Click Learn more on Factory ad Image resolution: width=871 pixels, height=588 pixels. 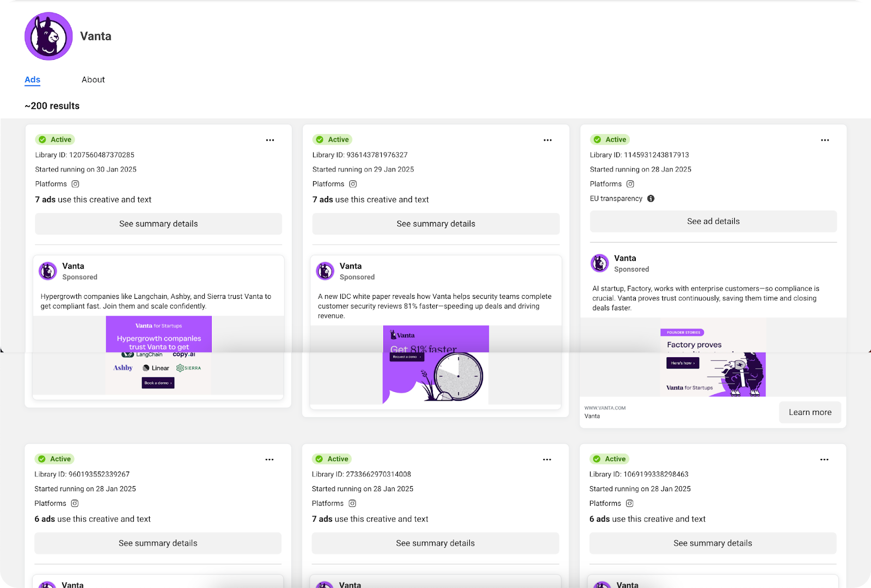810,413
